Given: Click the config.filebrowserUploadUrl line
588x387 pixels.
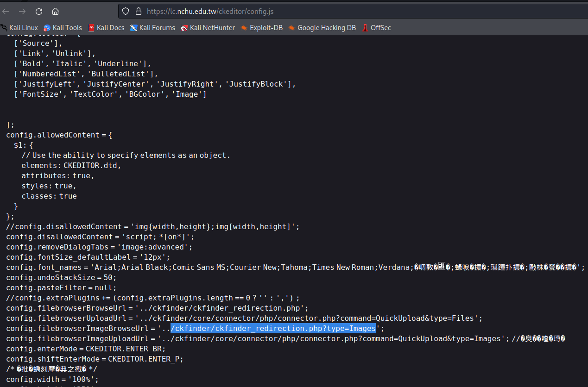Looking at the screenshot, I should pyautogui.click(x=244, y=318).
